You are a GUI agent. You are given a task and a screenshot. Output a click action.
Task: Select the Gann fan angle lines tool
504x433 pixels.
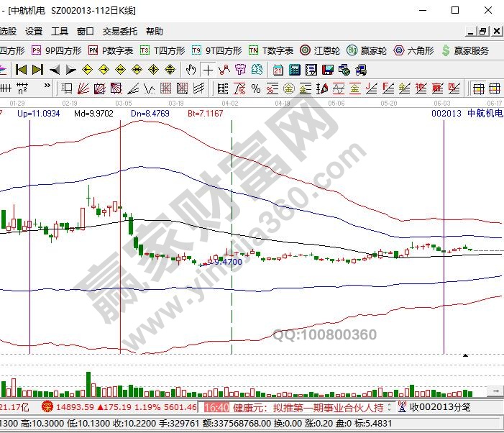[82, 88]
